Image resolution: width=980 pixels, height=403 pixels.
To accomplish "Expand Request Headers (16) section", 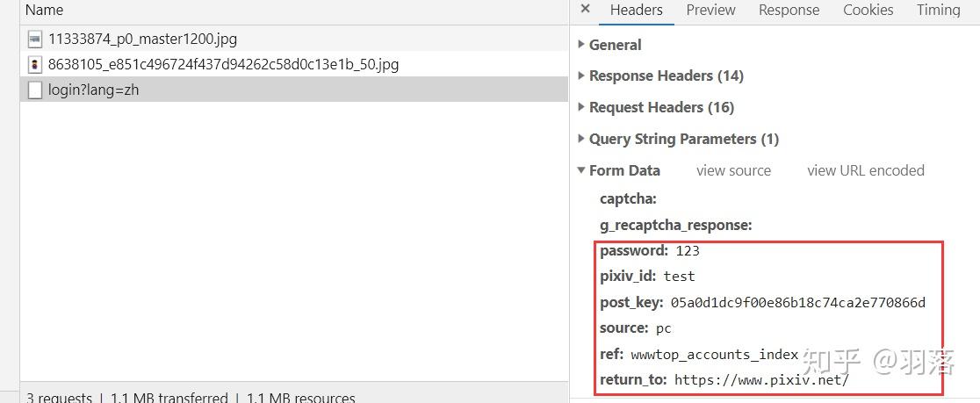I will point(660,107).
